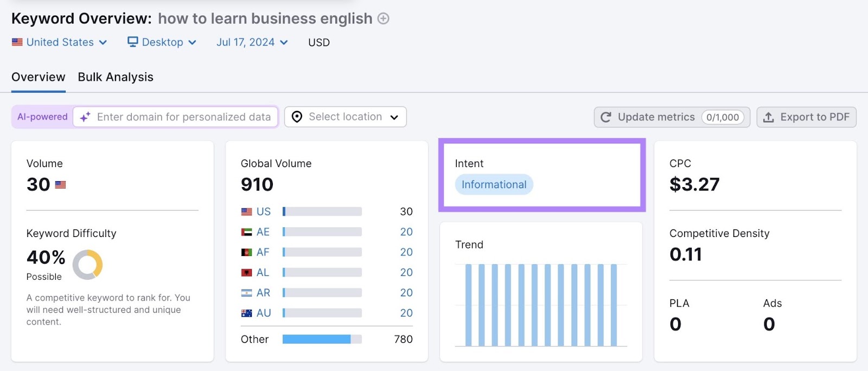Click the Keyword Difficulty donut chart

88,265
